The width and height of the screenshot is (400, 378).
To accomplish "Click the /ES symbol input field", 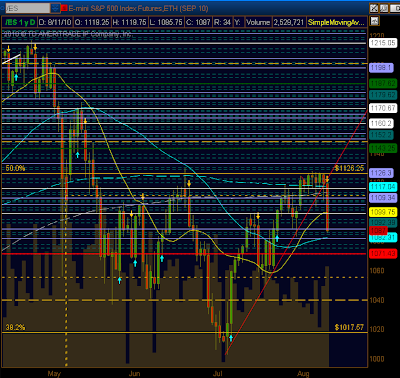I will [27, 8].
